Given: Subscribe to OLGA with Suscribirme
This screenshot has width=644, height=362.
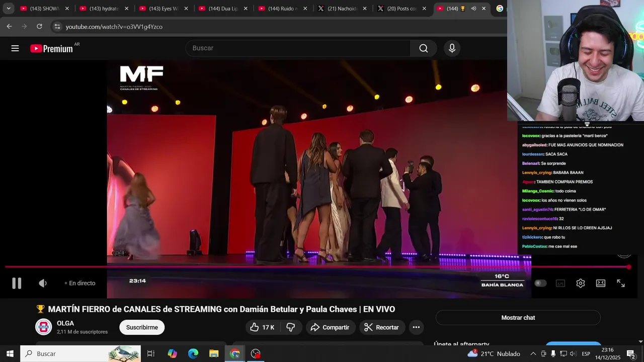Looking at the screenshot, I should tap(142, 327).
